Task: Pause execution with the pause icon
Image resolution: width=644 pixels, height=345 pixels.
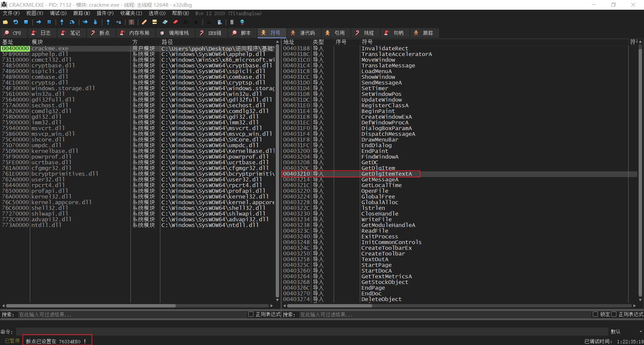Action: [x=49, y=22]
